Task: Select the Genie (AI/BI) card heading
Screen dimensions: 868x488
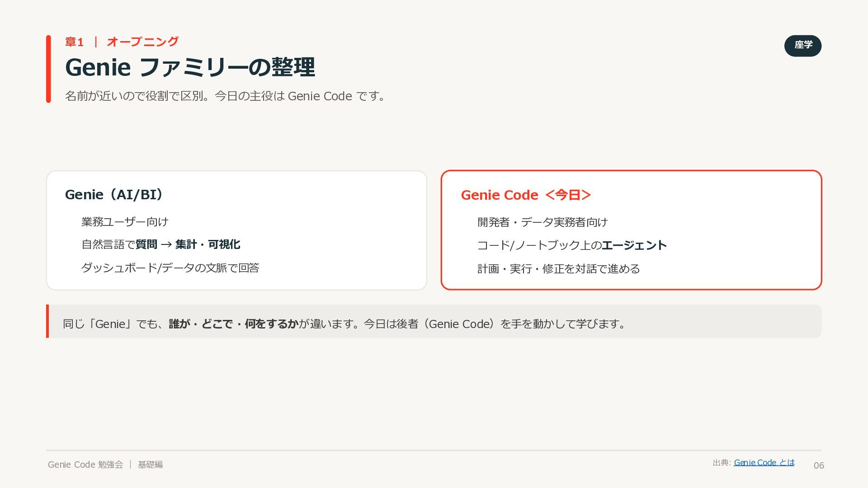Action: pyautogui.click(x=114, y=195)
